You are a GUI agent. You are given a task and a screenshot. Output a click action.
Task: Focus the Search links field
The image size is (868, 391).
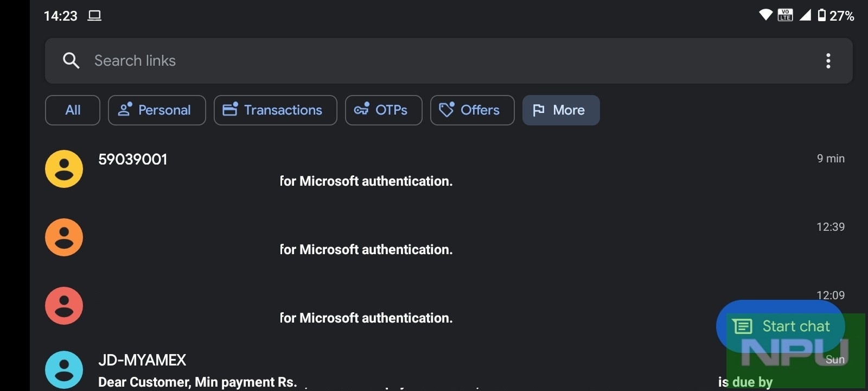pyautogui.click(x=449, y=61)
